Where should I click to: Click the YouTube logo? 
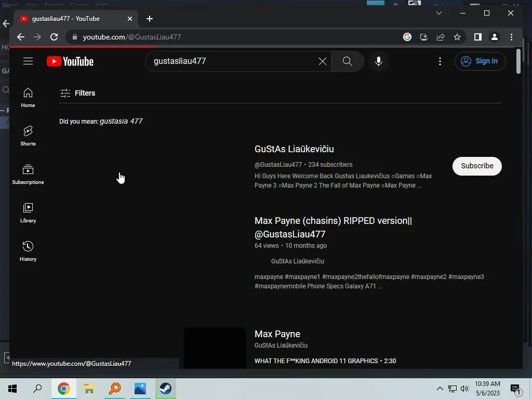point(70,61)
